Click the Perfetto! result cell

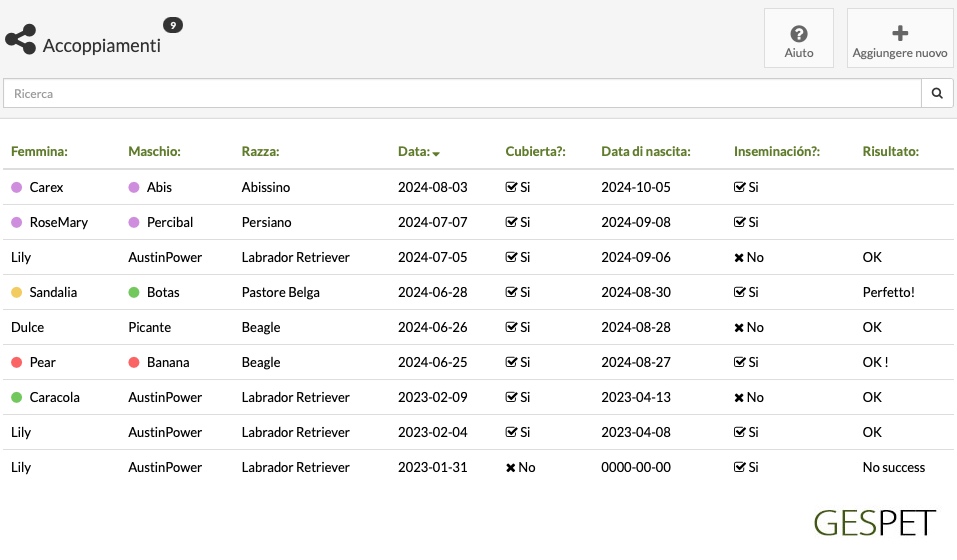pos(889,292)
